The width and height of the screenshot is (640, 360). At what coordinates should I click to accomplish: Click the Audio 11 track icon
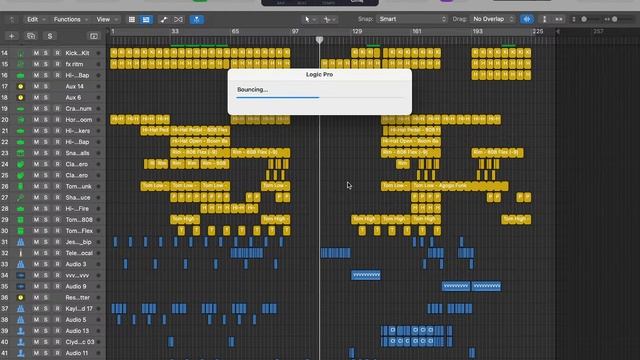click(20, 353)
